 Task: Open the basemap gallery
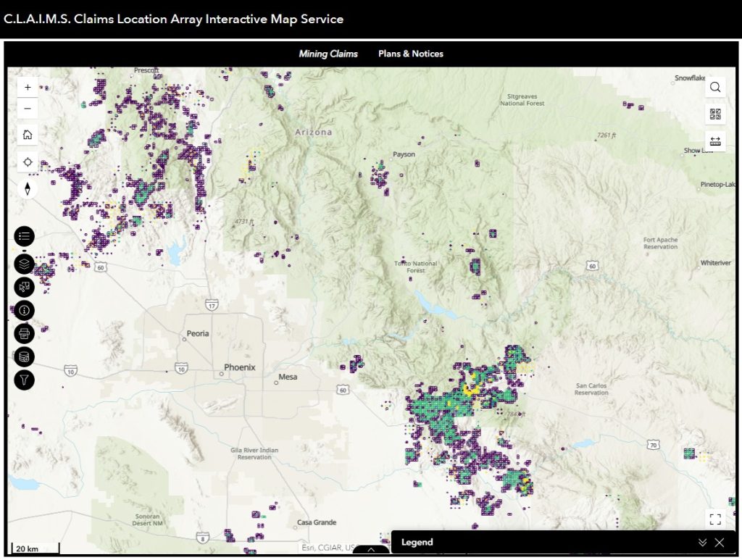(x=715, y=114)
